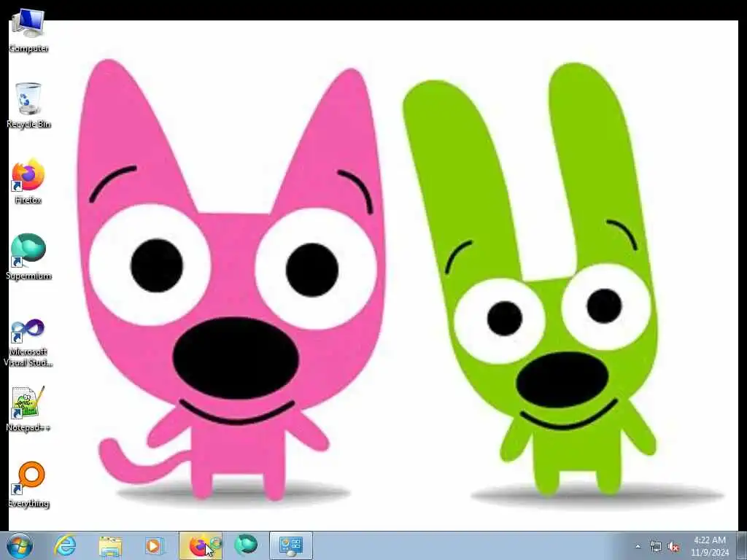Viewport: 747px width, 560px height.
Task: Open the Computer desktop icon
Action: click(x=28, y=30)
